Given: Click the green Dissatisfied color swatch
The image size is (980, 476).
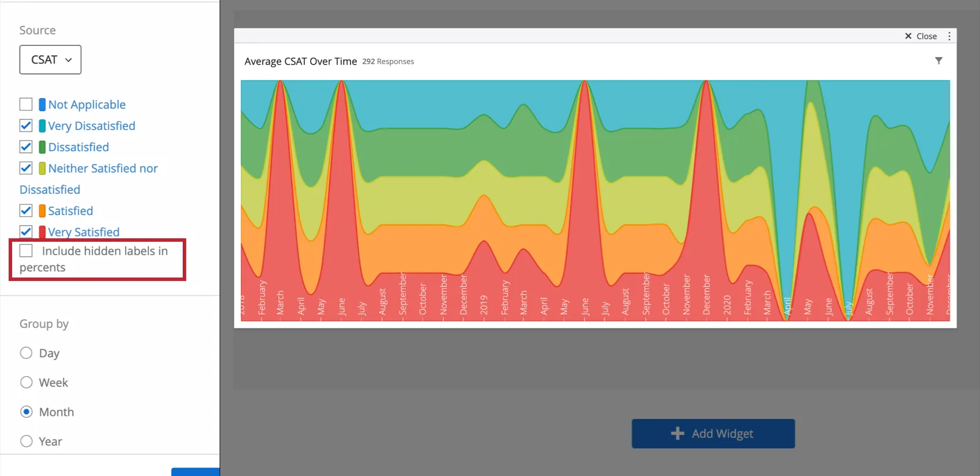Looking at the screenshot, I should pos(42,147).
